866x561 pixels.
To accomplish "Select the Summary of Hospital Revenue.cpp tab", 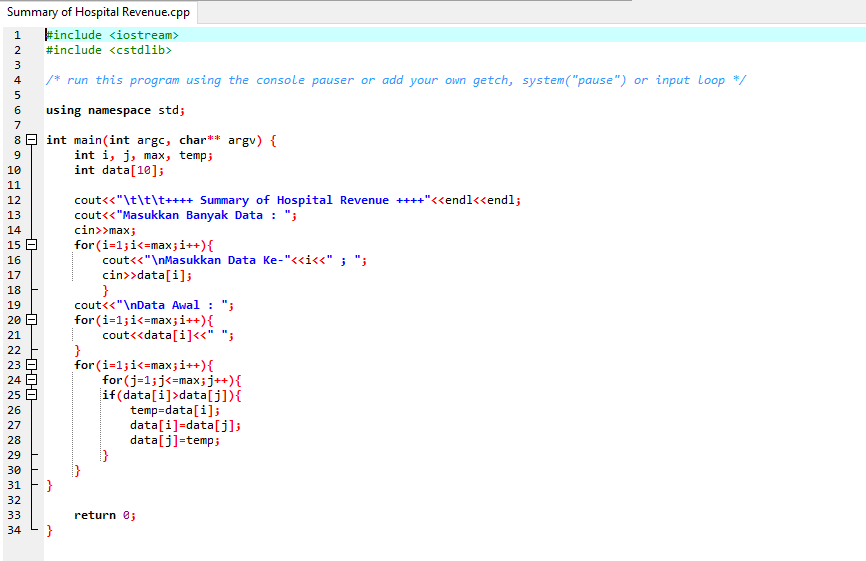I will pyautogui.click(x=98, y=12).
